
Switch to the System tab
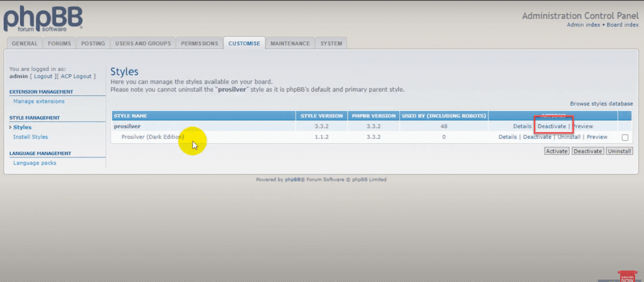[331, 43]
